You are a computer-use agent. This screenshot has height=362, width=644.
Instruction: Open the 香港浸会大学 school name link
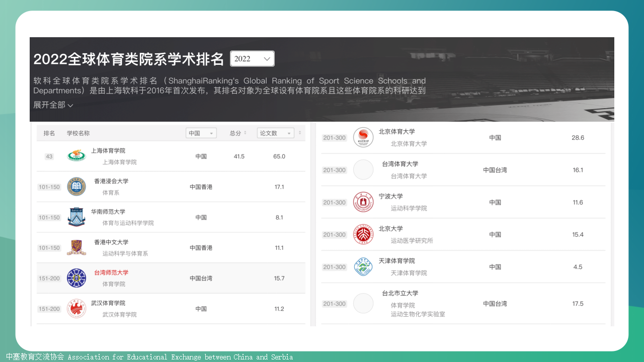click(x=111, y=181)
